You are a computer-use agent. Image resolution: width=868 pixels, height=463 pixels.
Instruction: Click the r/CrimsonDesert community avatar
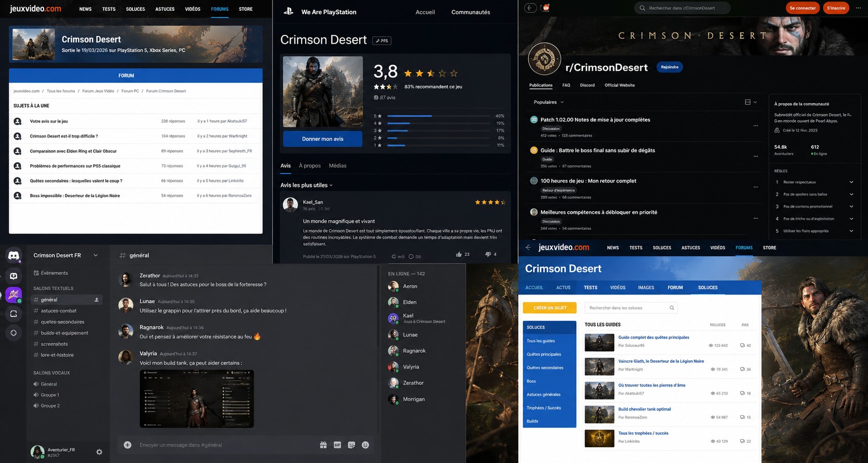point(544,59)
